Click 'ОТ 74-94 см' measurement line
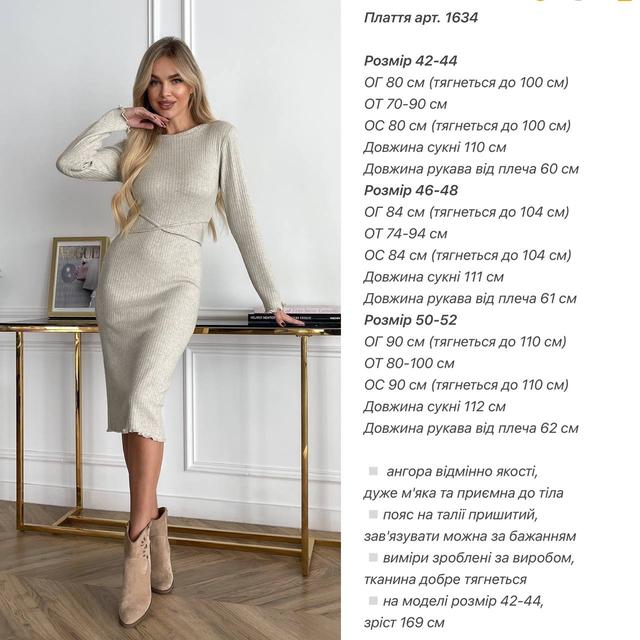The image size is (640, 640). coord(405,234)
